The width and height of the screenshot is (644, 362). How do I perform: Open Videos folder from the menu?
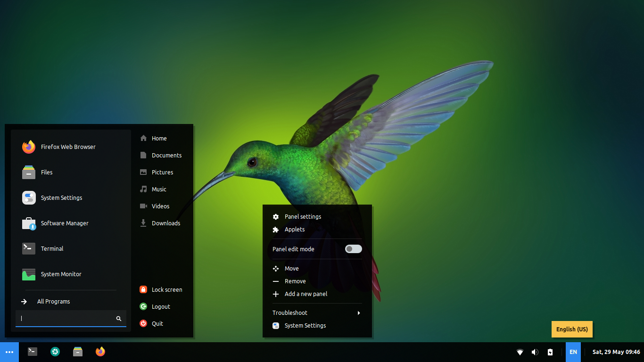click(x=162, y=206)
